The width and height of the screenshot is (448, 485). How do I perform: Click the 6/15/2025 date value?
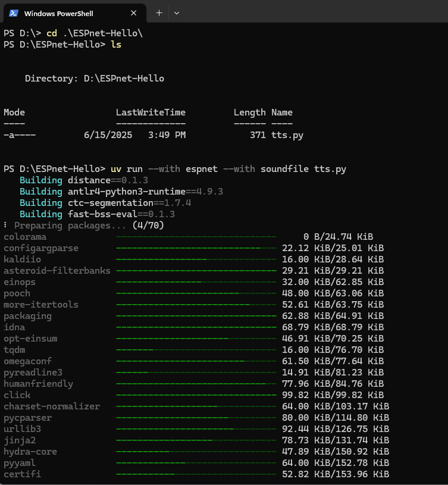click(108, 135)
